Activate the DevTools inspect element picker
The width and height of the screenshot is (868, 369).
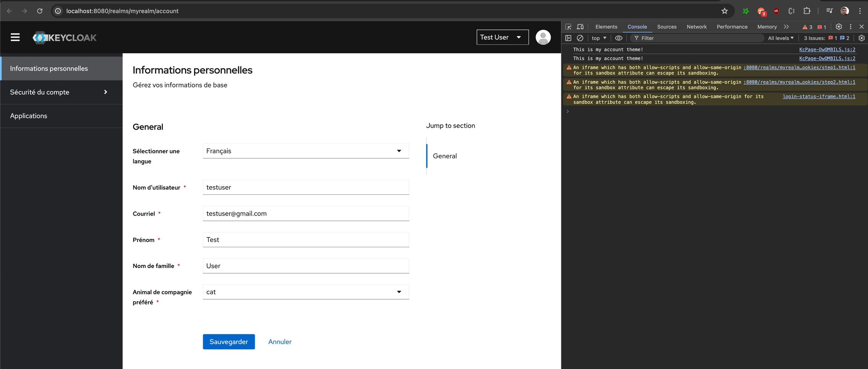pos(568,27)
